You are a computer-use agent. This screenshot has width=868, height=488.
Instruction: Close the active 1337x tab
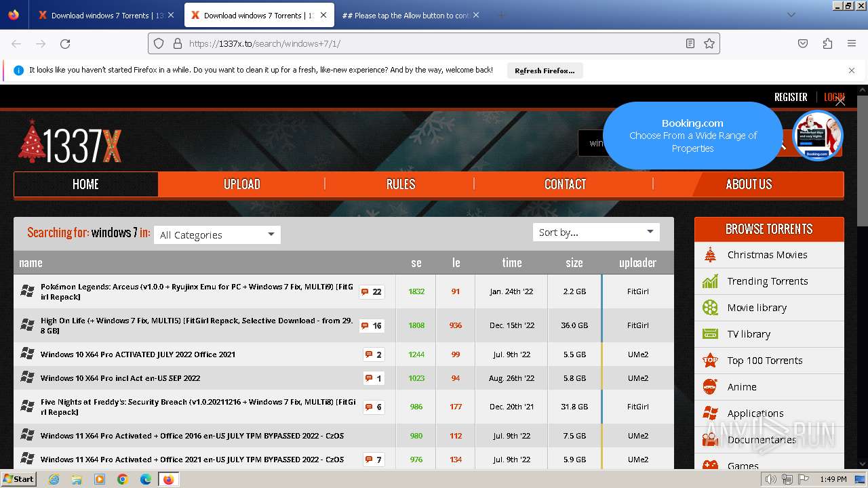click(323, 15)
